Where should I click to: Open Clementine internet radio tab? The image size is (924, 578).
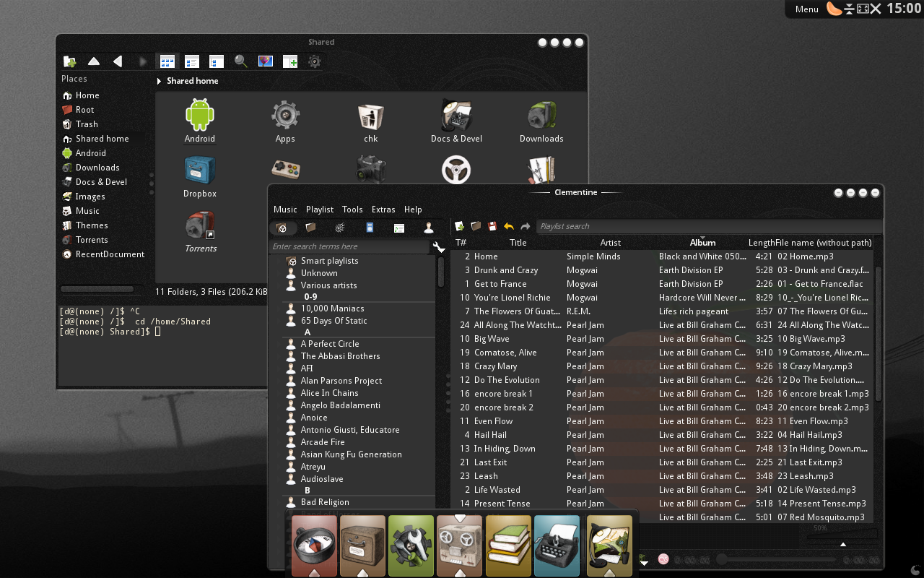[340, 228]
